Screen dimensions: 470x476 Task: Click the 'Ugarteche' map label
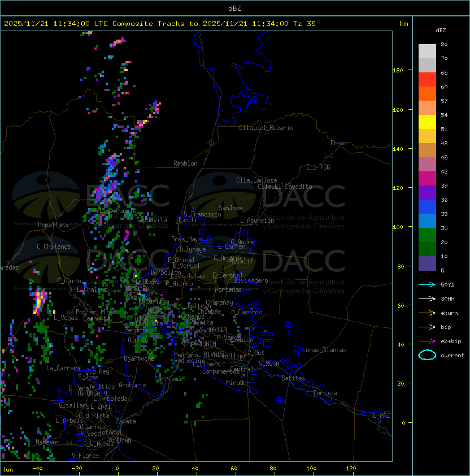(140, 358)
